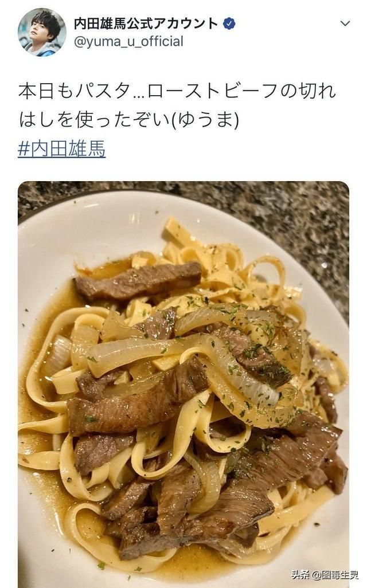Tap the 头条 logo text in the watermark
This screenshot has height=588, width=367.
click(x=299, y=574)
